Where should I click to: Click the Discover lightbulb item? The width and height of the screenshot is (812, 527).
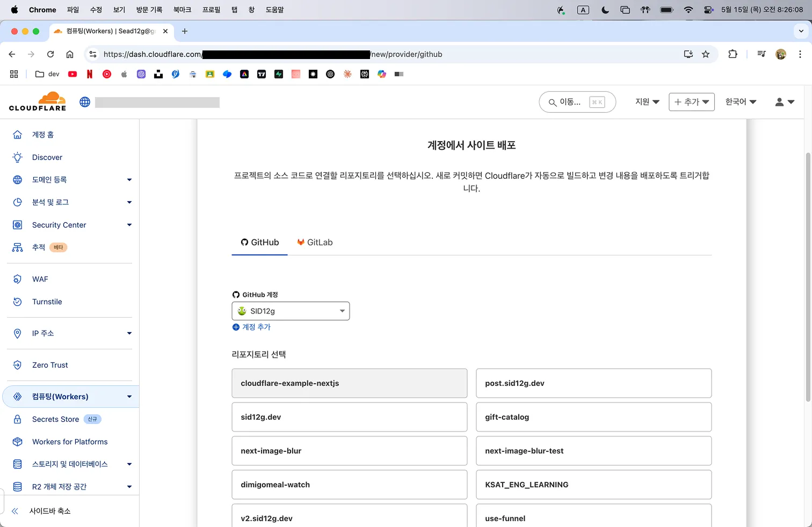pyautogui.click(x=47, y=157)
